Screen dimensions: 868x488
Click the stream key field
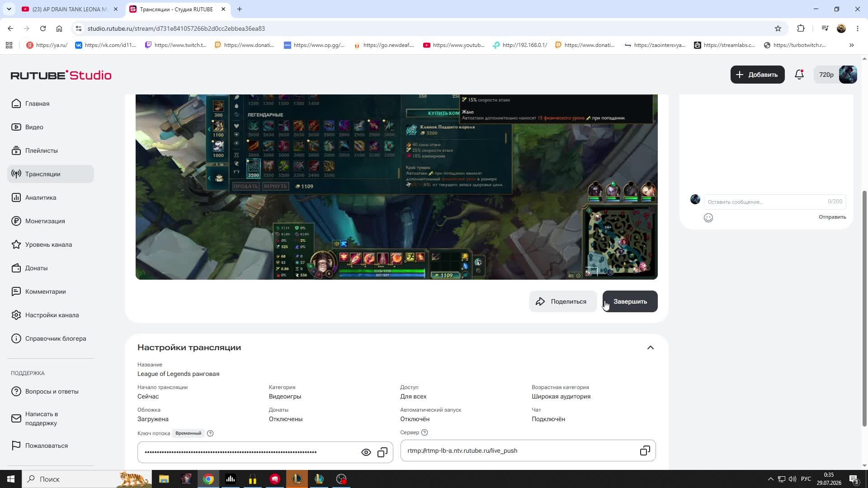tap(265, 452)
